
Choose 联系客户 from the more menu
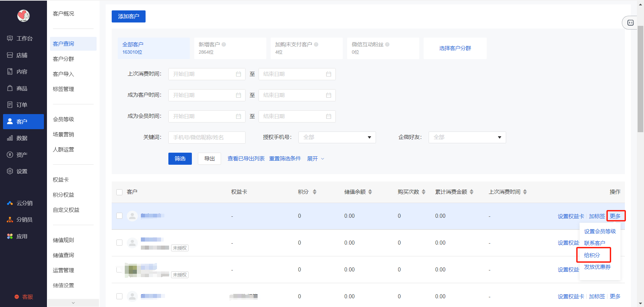click(595, 243)
